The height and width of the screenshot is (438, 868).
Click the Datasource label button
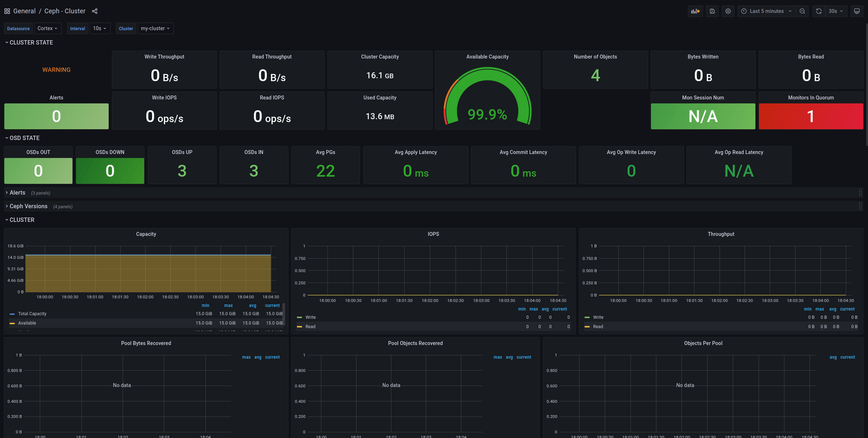(x=18, y=28)
